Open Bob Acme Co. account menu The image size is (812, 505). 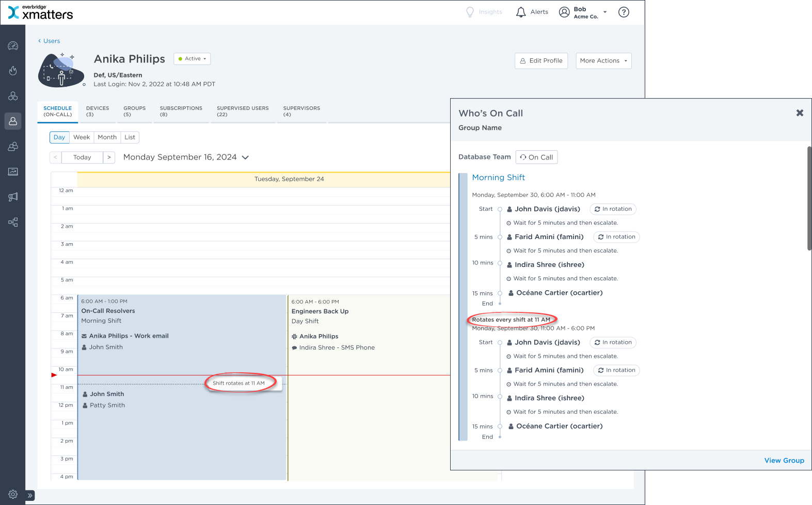(583, 12)
